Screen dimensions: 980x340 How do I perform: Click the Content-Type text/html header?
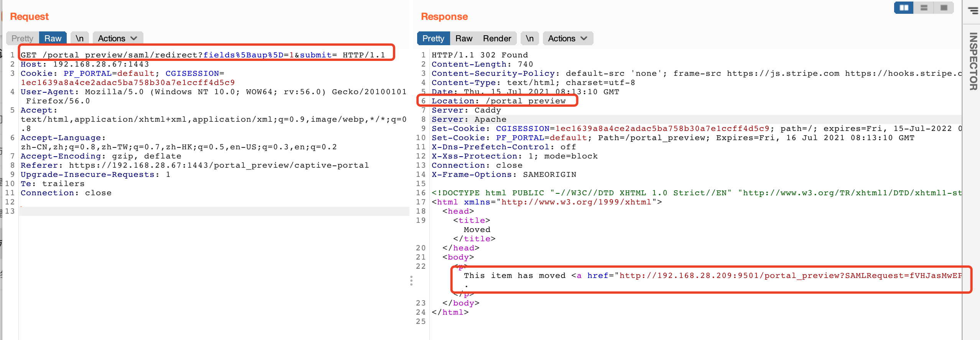point(533,83)
